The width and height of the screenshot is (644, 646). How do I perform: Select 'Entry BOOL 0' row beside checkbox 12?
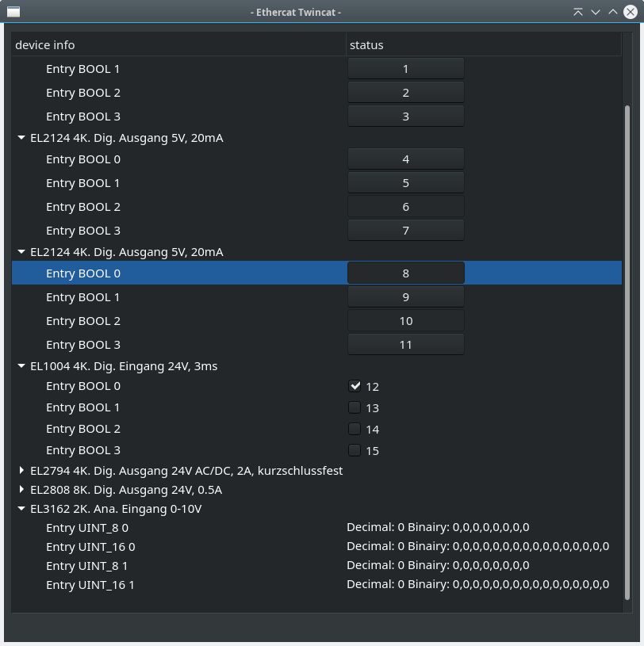(316, 386)
